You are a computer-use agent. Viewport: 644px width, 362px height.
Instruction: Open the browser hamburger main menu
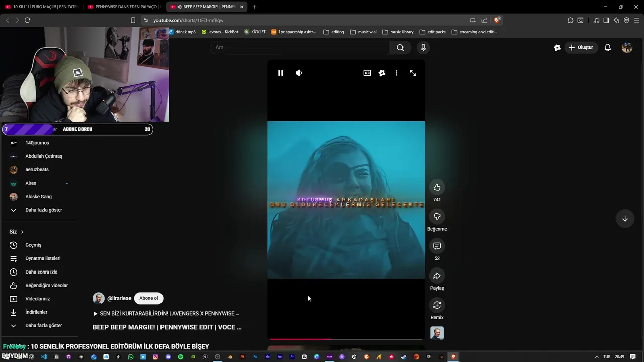coord(636,20)
